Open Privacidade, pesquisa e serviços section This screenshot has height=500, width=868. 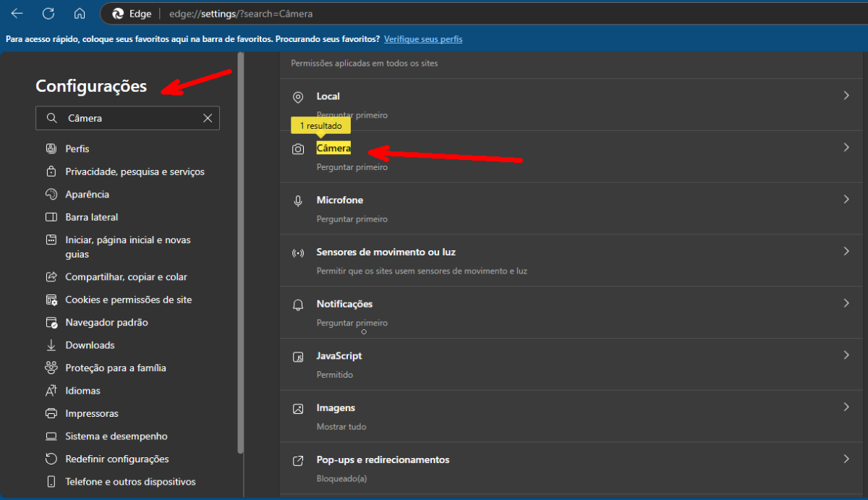pyautogui.click(x=135, y=171)
